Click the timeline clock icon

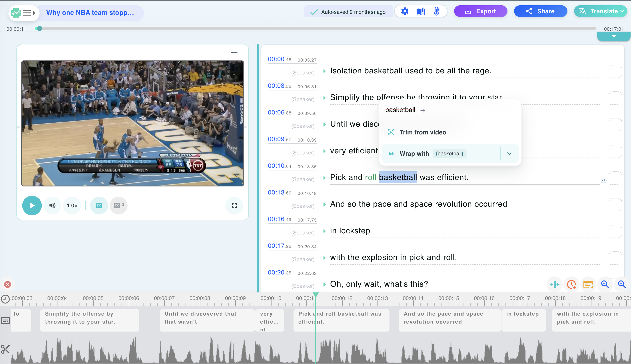pos(5,299)
